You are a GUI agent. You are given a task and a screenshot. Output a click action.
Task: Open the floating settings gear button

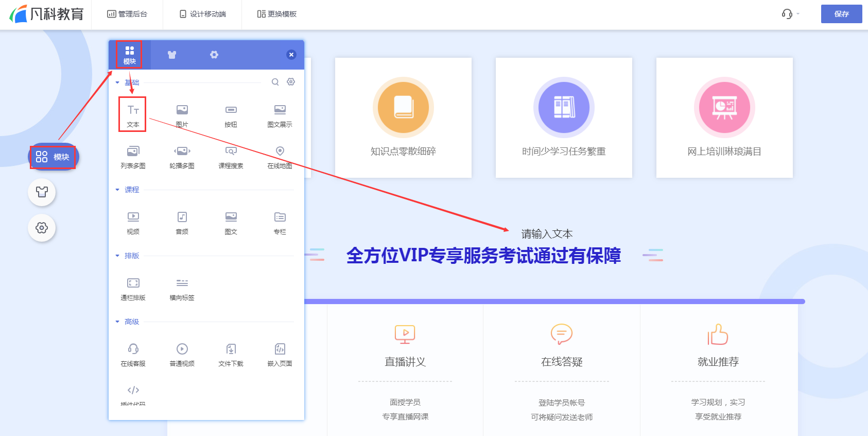(42, 228)
